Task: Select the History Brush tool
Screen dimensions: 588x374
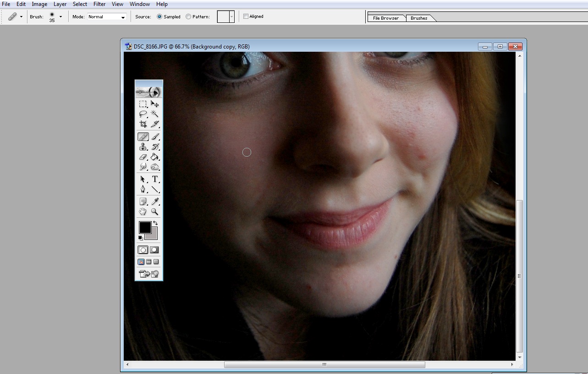Action: click(x=155, y=147)
